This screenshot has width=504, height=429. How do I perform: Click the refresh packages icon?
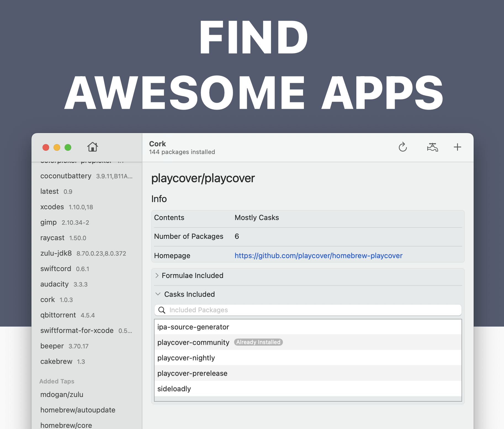pos(403,147)
